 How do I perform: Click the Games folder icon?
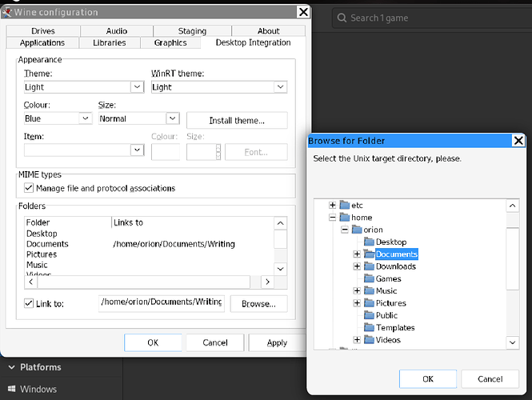[x=369, y=278]
